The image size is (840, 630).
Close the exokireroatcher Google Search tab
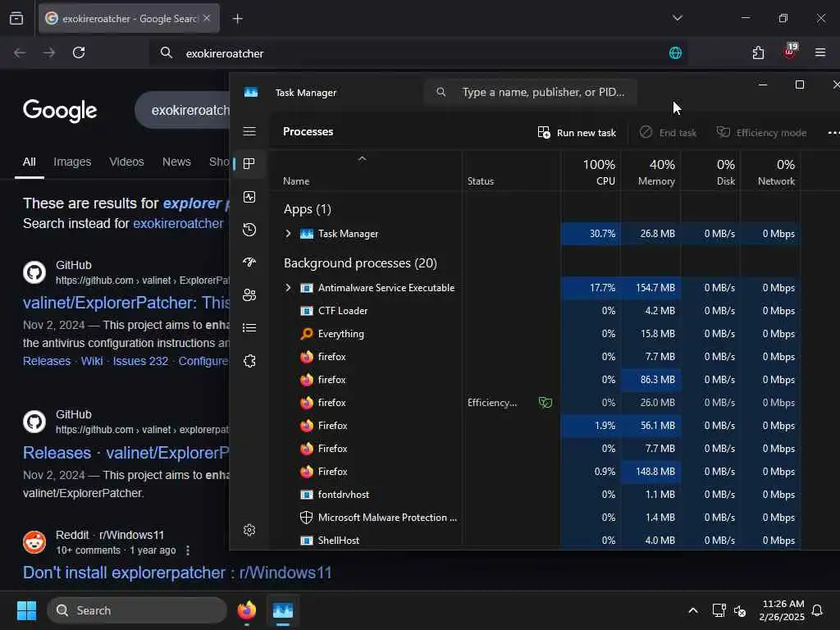(x=207, y=18)
